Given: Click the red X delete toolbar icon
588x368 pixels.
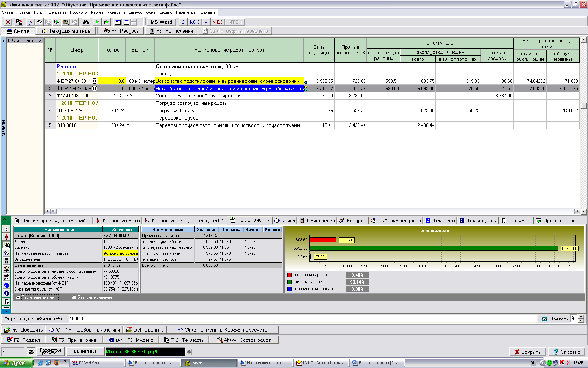Looking at the screenshot, I should click(x=8, y=22).
